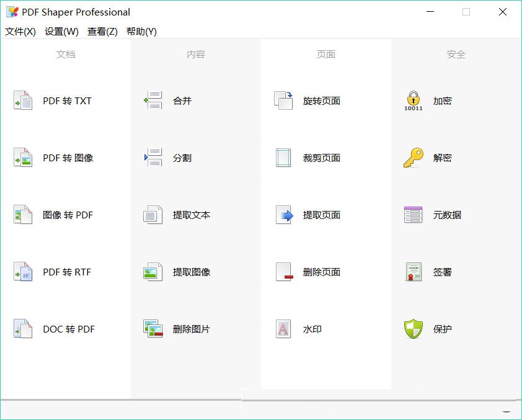Select the 解密 golden key icon
The height and width of the screenshot is (420, 522).
[413, 157]
